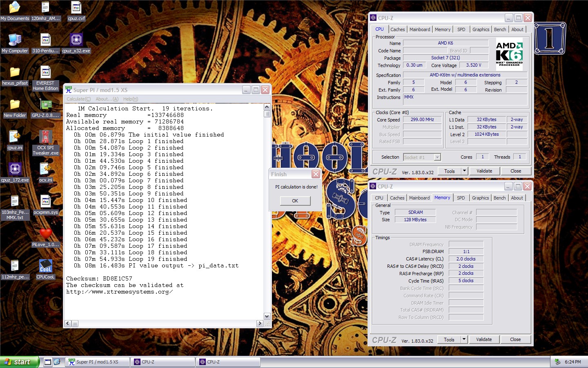Open the Memory tab in top CPU-Z
Screen dimensions: 588x368
(443, 29)
